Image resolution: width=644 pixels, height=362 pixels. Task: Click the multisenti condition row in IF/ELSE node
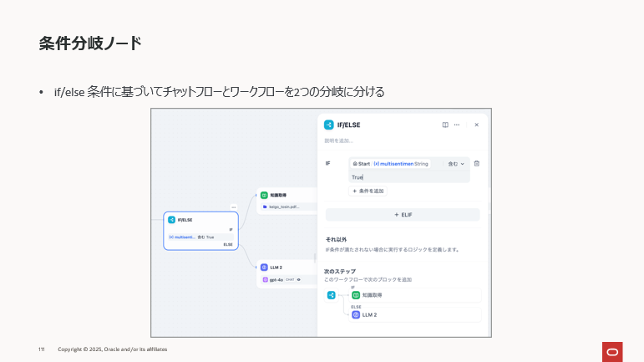[200, 237]
